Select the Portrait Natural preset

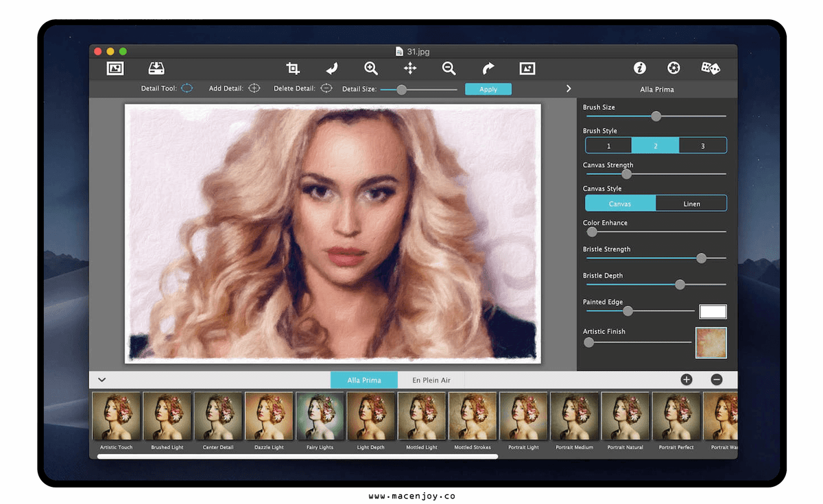click(625, 416)
